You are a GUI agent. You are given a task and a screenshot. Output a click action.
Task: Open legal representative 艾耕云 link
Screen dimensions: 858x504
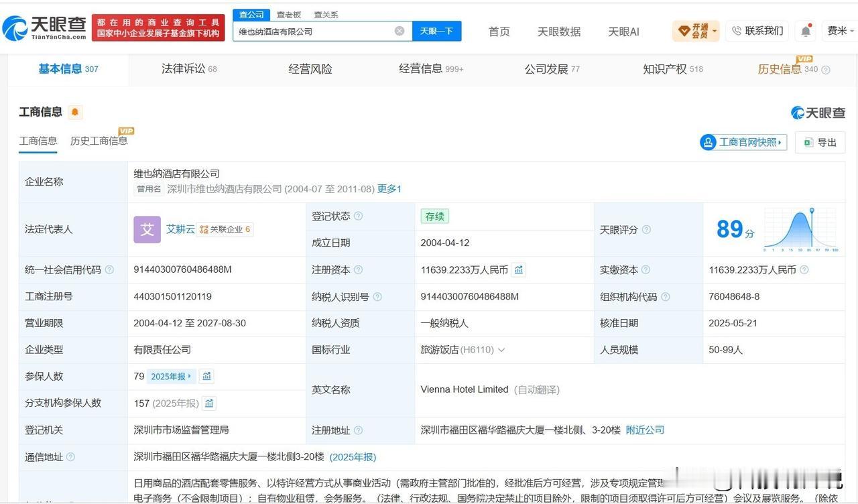point(180,229)
